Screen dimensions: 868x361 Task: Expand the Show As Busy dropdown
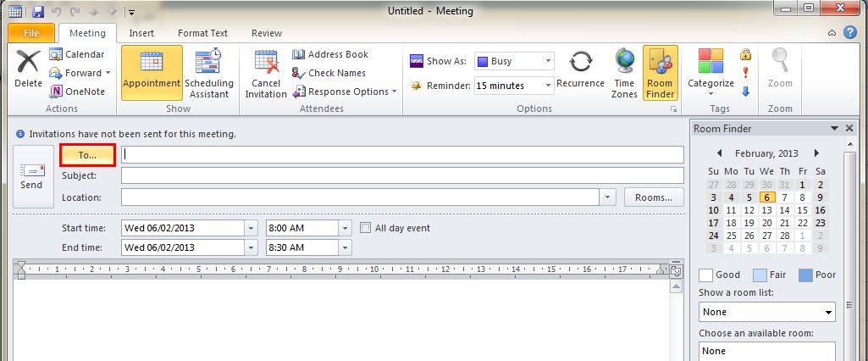pyautogui.click(x=548, y=61)
